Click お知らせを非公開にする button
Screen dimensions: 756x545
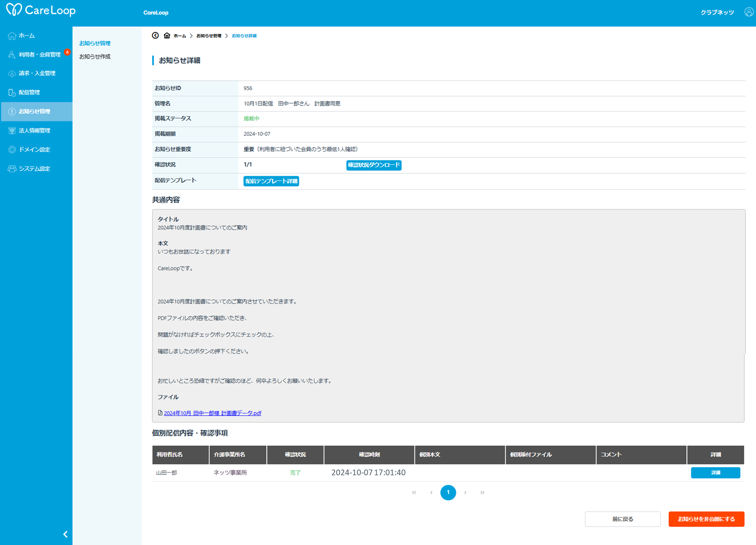pos(706,519)
